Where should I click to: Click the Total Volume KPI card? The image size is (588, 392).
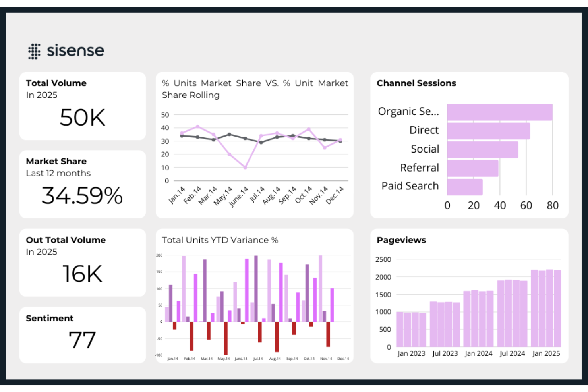(82, 105)
